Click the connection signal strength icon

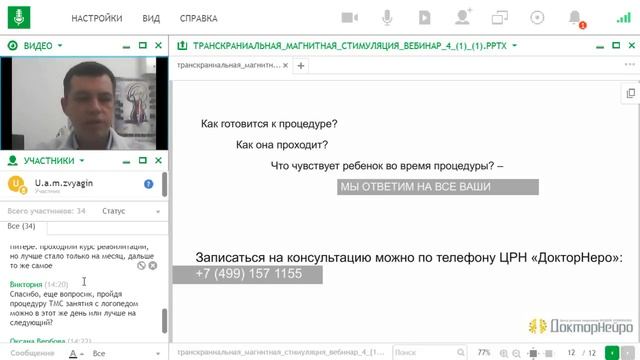[x=624, y=18]
